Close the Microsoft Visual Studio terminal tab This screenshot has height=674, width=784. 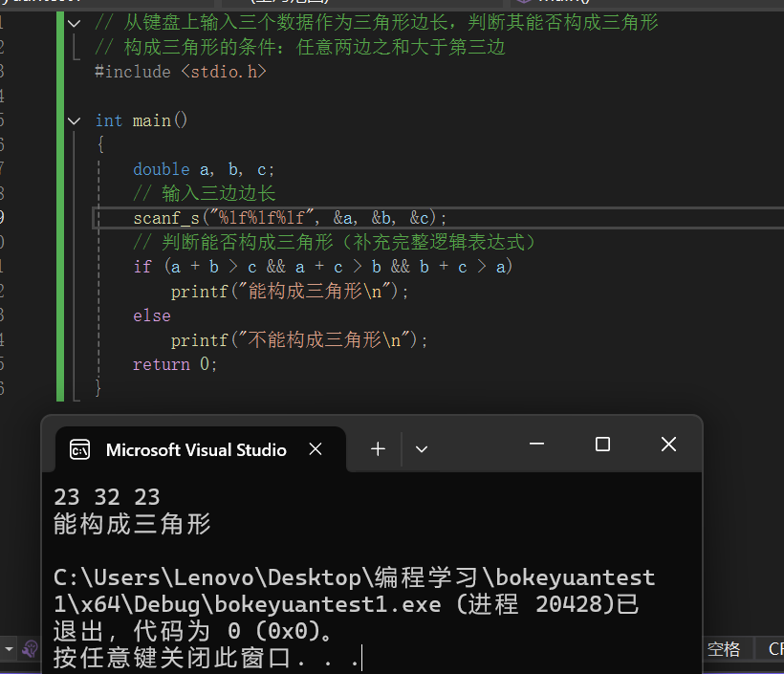pos(316,448)
